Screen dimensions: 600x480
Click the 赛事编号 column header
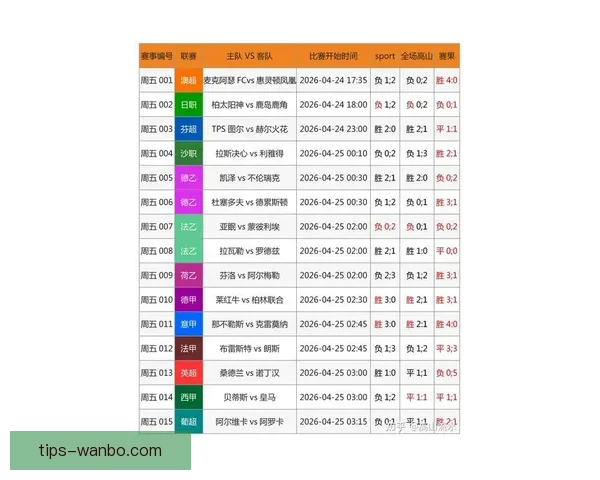tap(157, 56)
